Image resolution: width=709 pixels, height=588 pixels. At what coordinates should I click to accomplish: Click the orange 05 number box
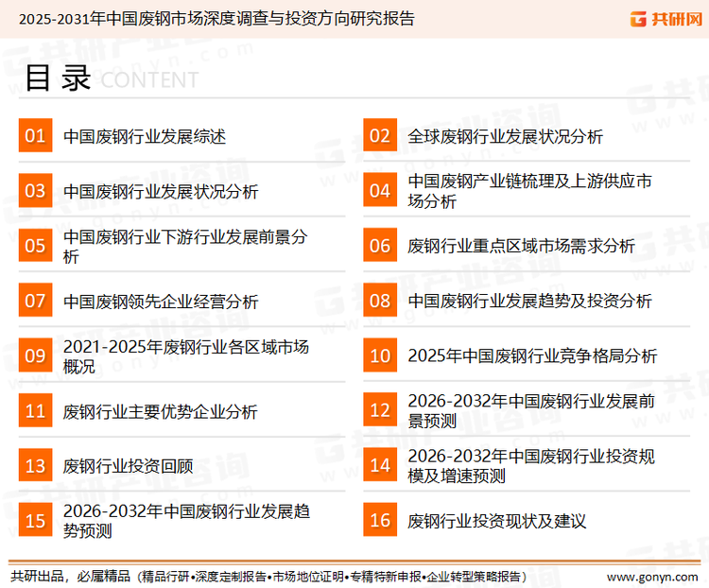(35, 245)
